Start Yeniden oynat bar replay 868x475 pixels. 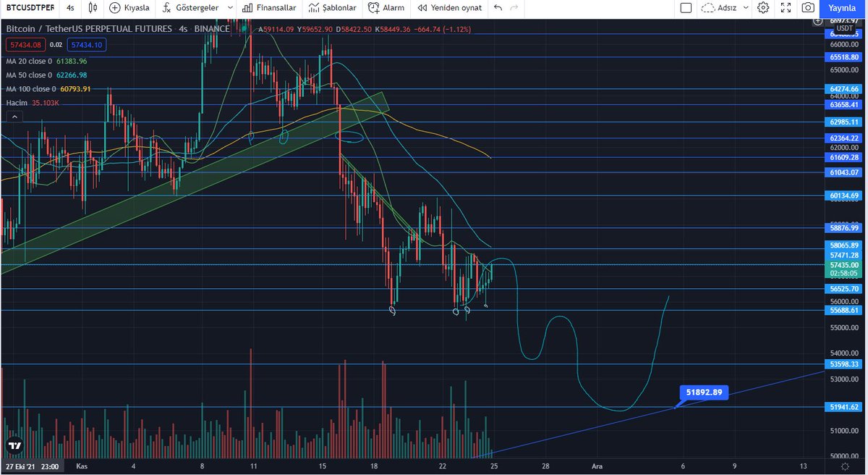click(448, 8)
